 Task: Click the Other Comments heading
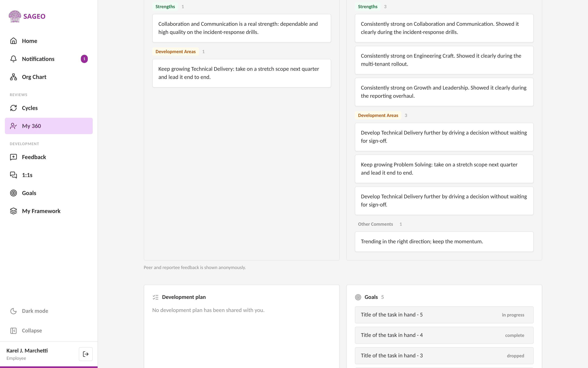tap(375, 224)
